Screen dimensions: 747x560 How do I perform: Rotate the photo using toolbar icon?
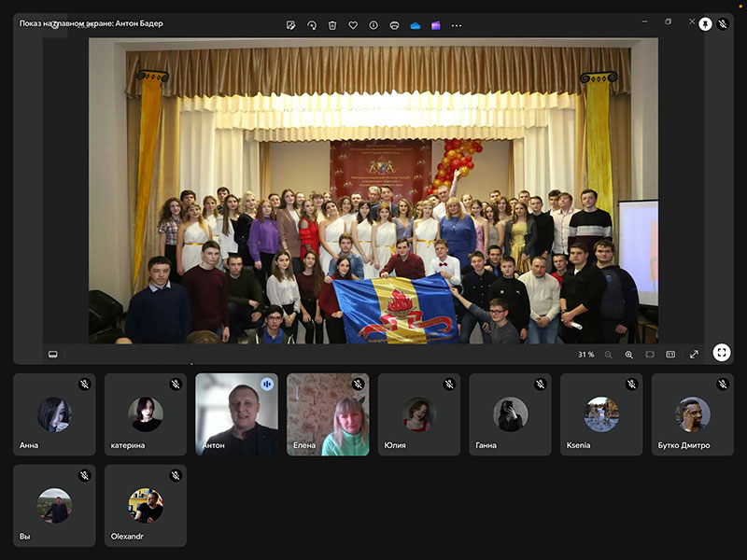(312, 25)
